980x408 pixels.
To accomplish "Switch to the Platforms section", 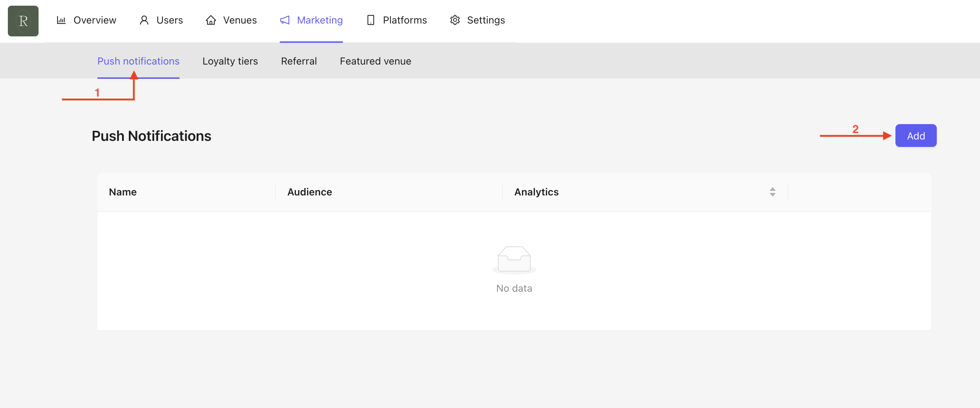I will coord(404,20).
